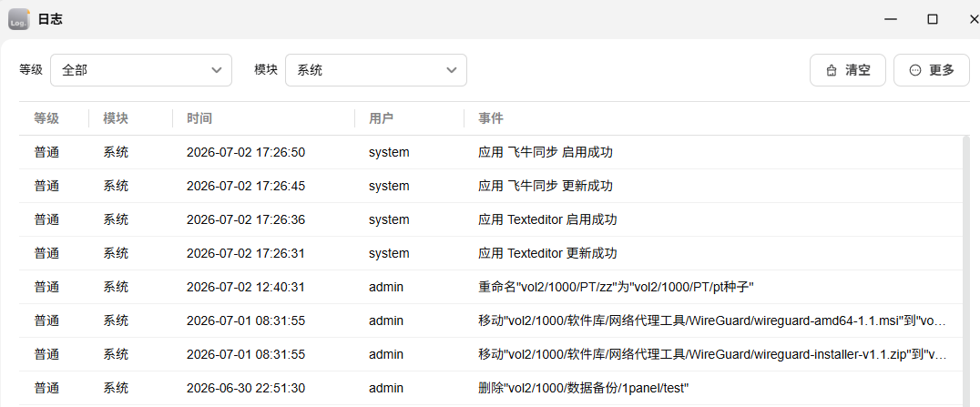Viewport: 980px width, 407px height.
Task: Select the 飞牛同步 启用成功 log row
Action: point(491,152)
